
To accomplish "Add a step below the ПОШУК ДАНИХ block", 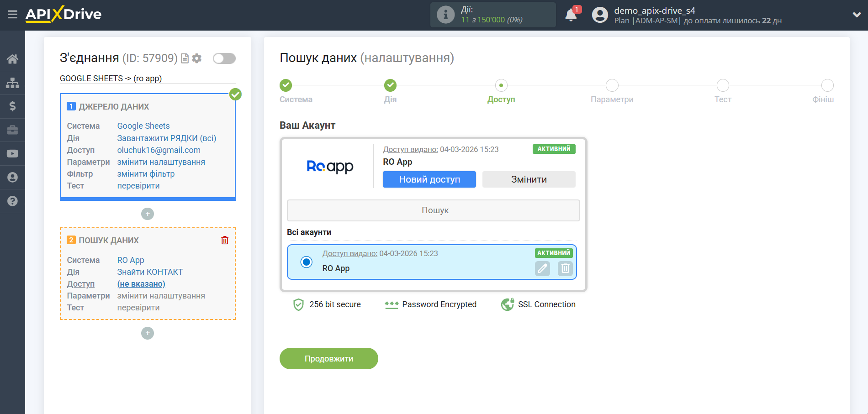I will 148,333.
